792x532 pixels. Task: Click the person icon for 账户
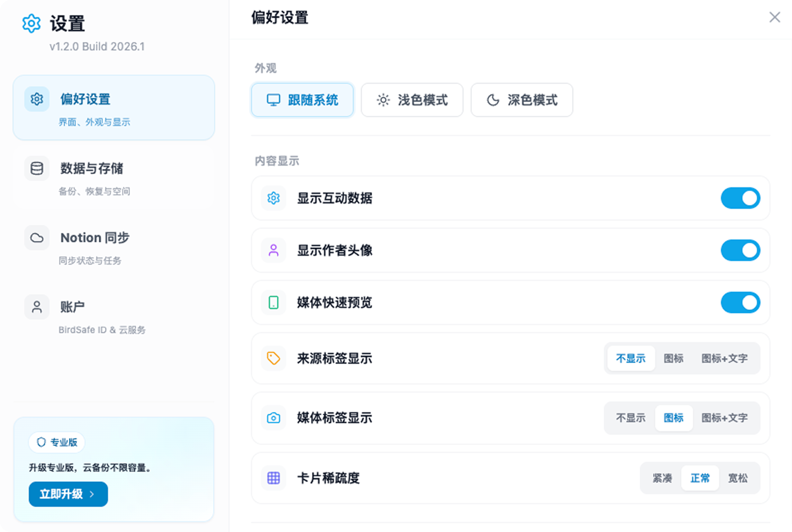(37, 307)
